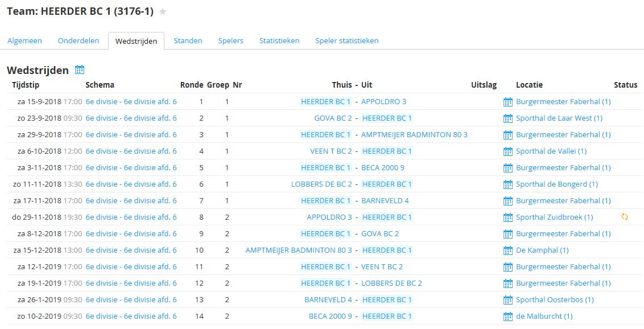Image resolution: width=644 pixels, height=329 pixels.
Task: Click the calendar icon beside Wedstrijden heading
Action: click(x=80, y=70)
